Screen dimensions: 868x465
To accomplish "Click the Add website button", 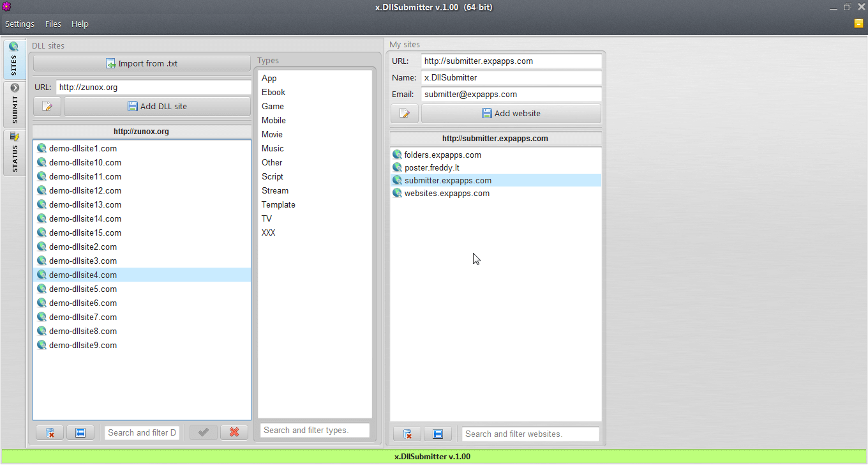I will coord(511,114).
